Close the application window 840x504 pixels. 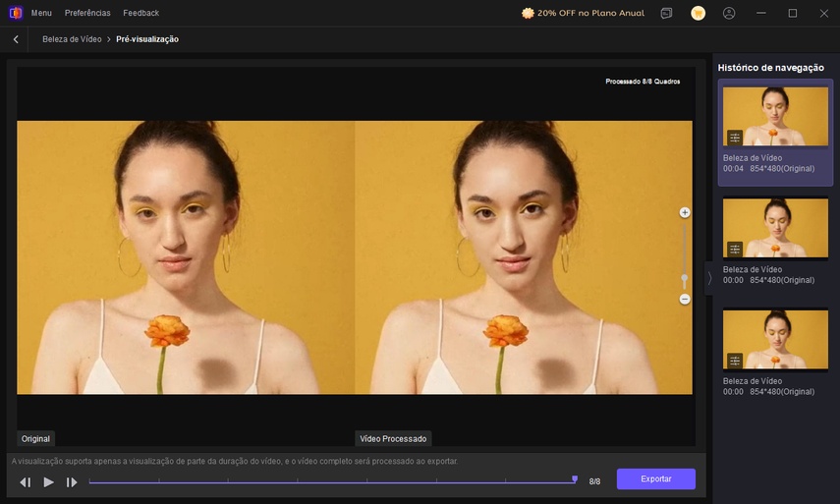pyautogui.click(x=824, y=14)
